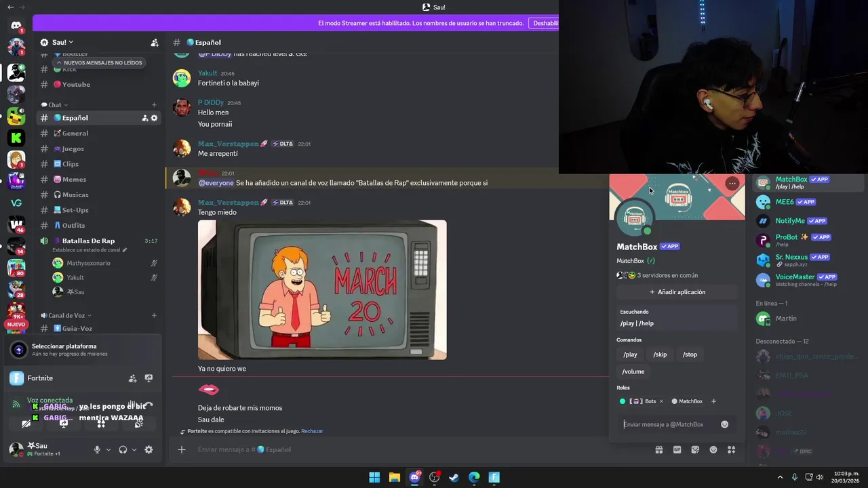Open microphone input options arrow
The image size is (868, 488).
point(108,449)
